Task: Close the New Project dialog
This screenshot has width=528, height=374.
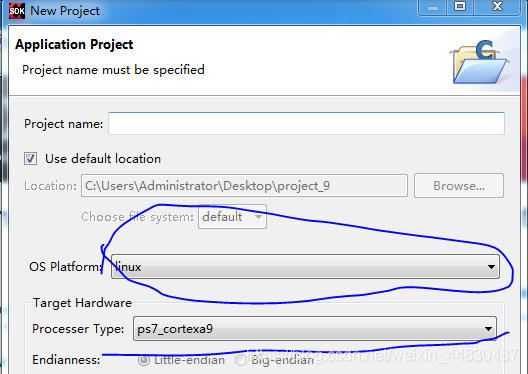Action: tap(497, 7)
